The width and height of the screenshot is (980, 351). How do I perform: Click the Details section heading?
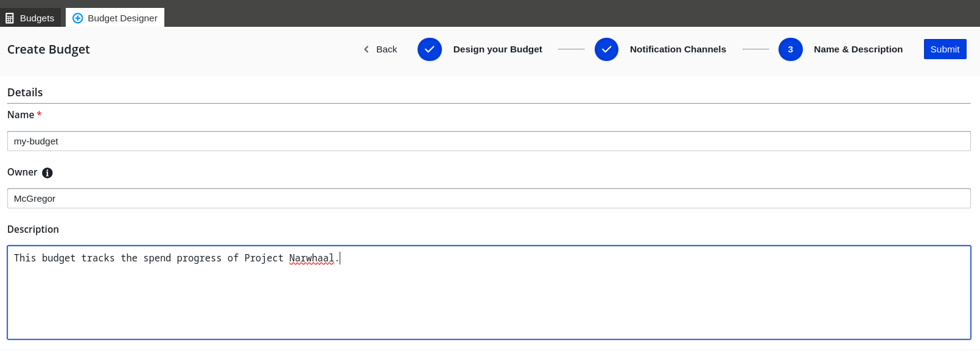pos(25,93)
